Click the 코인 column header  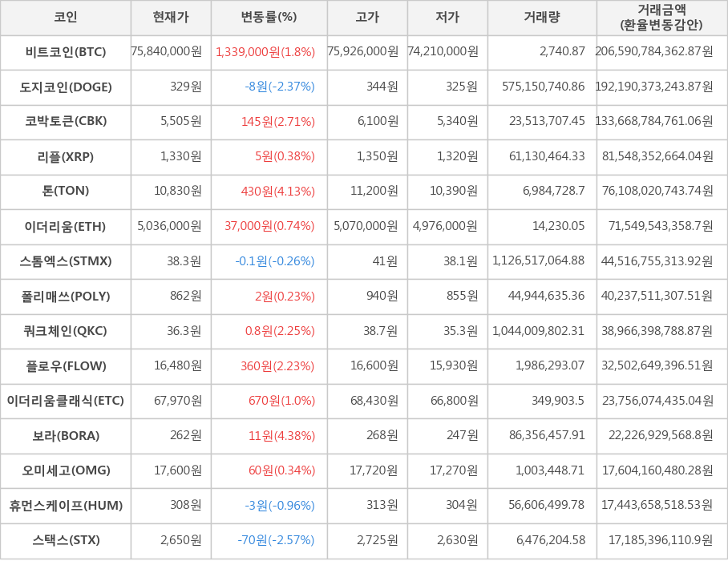tap(66, 17)
